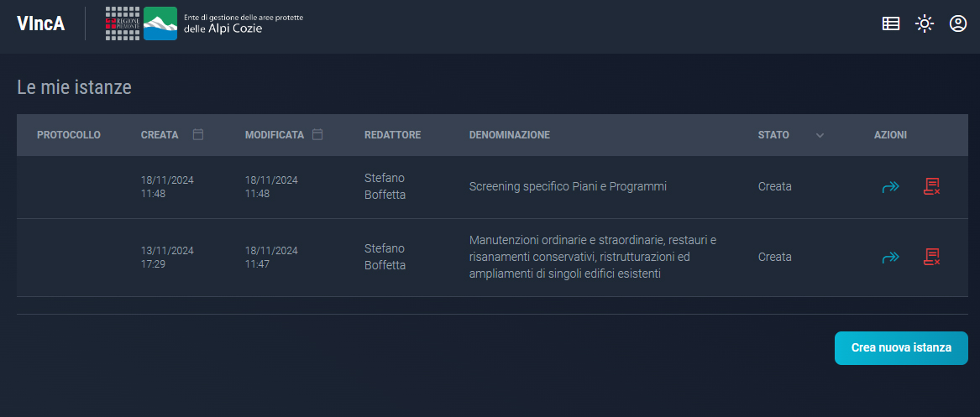The width and height of the screenshot is (980, 417).
Task: Sort by the Protocollo column header
Action: click(69, 135)
